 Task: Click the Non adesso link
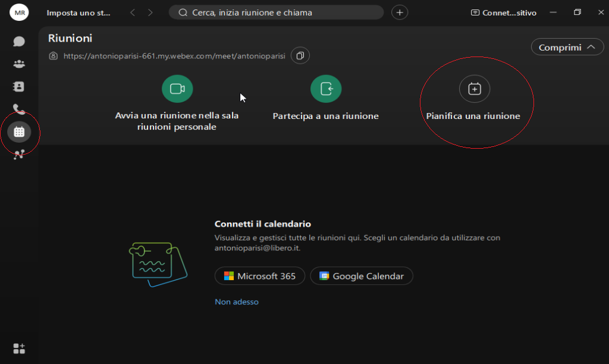(x=237, y=302)
